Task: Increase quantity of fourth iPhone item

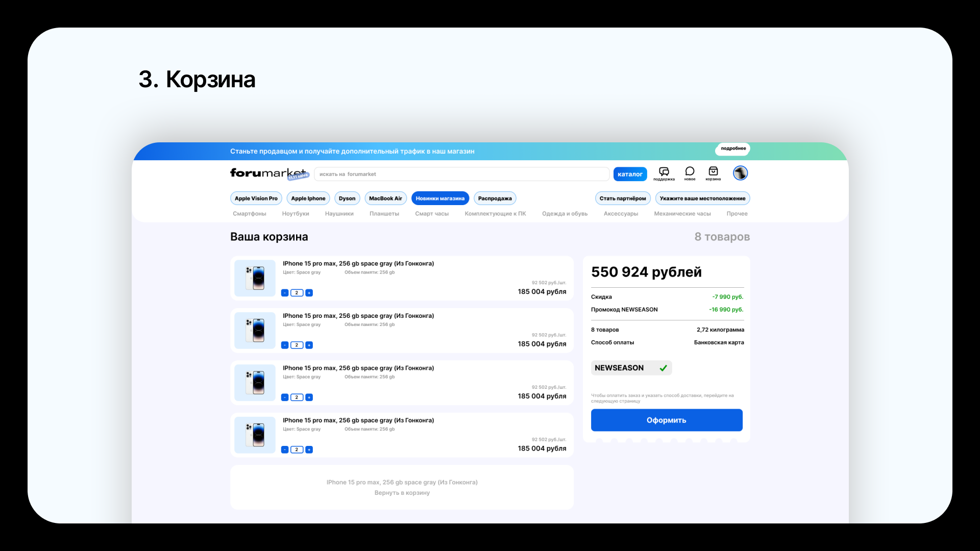Action: [309, 450]
